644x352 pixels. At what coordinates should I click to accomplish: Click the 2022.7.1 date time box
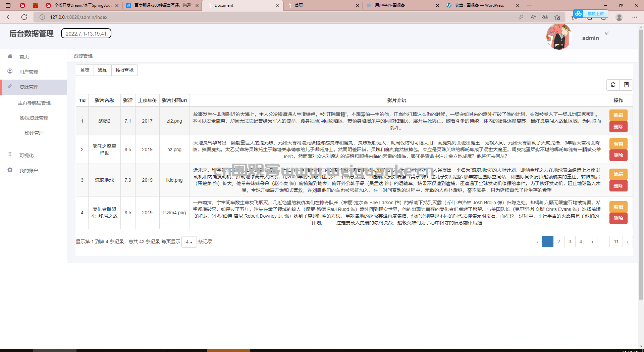point(86,34)
